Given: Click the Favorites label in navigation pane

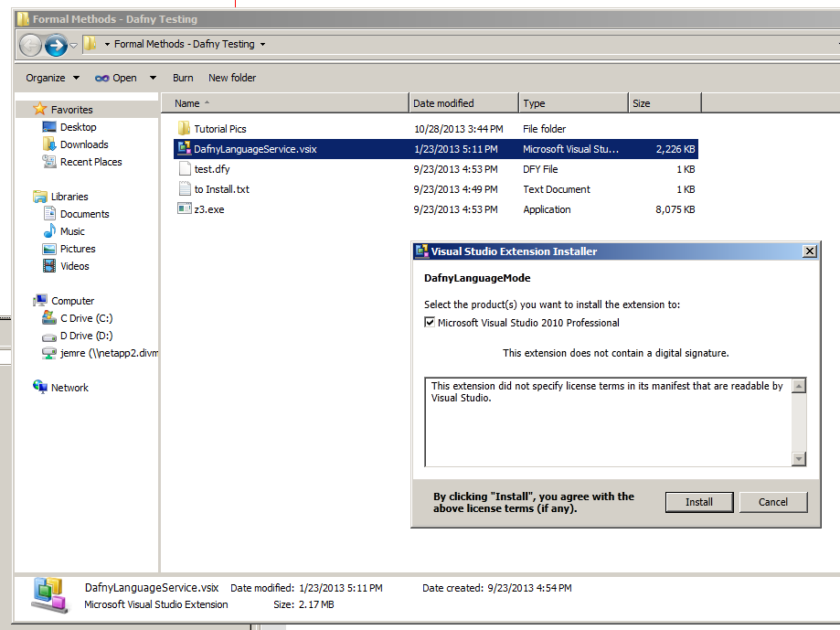Looking at the screenshot, I should 72,110.
